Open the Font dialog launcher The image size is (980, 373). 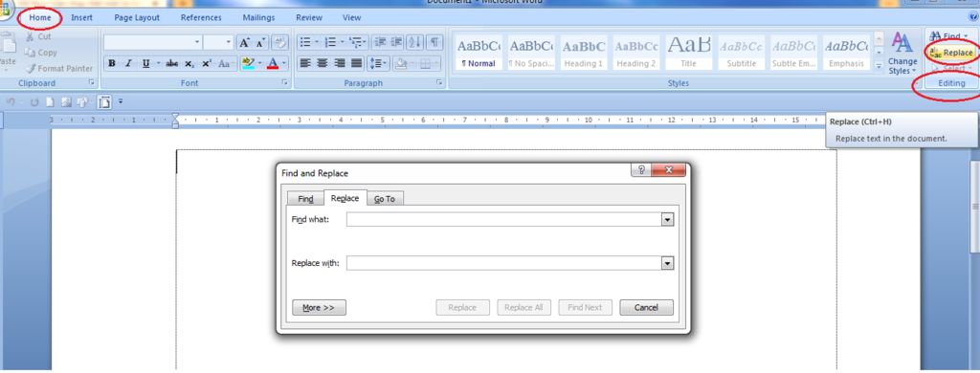tap(285, 82)
